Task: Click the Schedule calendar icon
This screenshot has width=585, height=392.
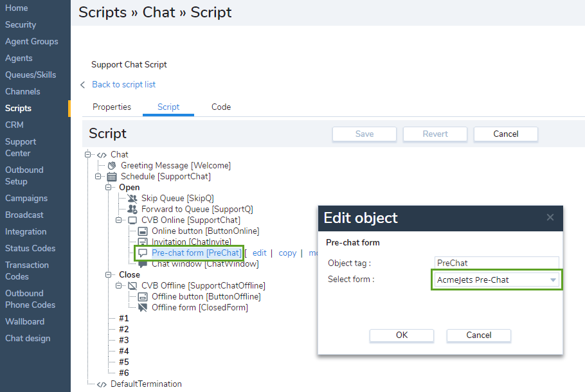Action: (112, 177)
